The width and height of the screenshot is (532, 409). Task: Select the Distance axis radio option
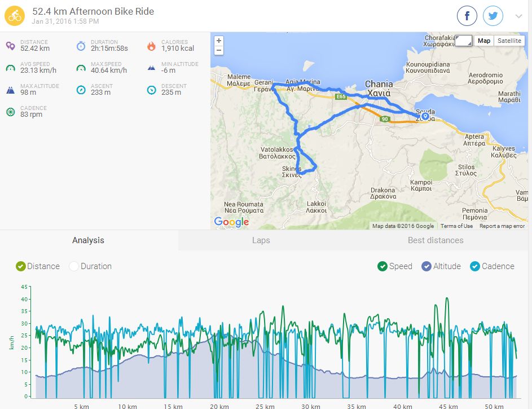[x=21, y=266]
